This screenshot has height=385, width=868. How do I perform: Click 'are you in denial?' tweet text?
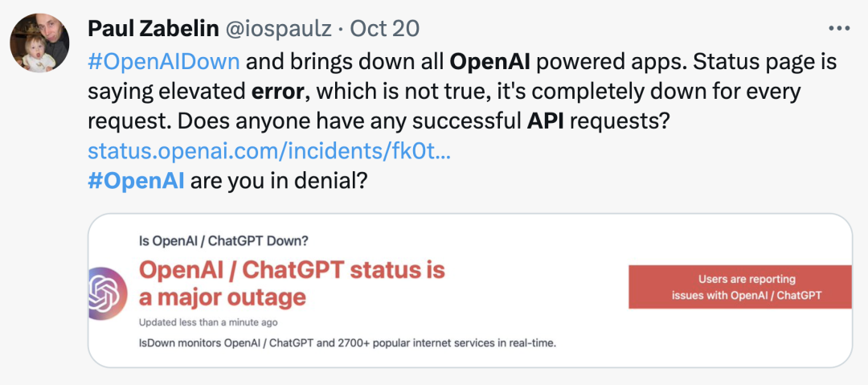coord(279,181)
